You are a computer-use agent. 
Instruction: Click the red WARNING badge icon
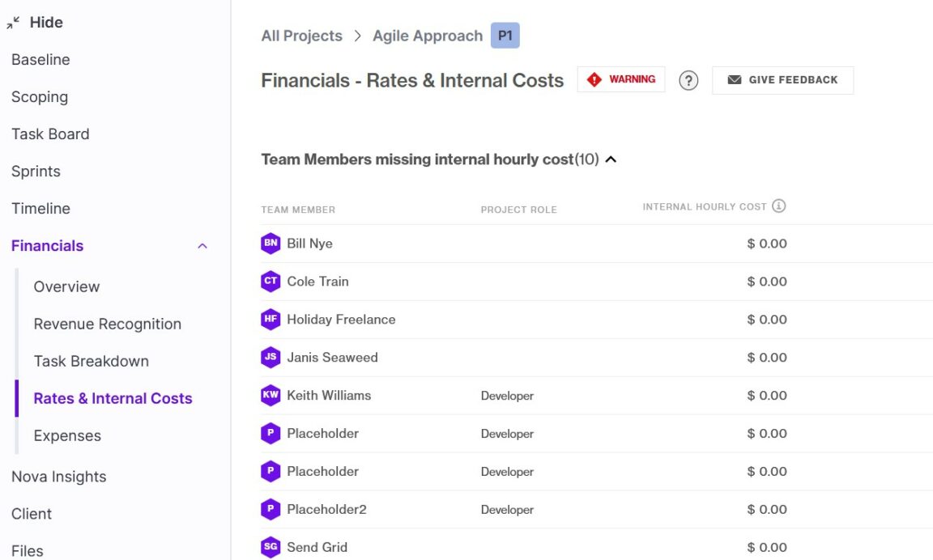[x=594, y=79]
